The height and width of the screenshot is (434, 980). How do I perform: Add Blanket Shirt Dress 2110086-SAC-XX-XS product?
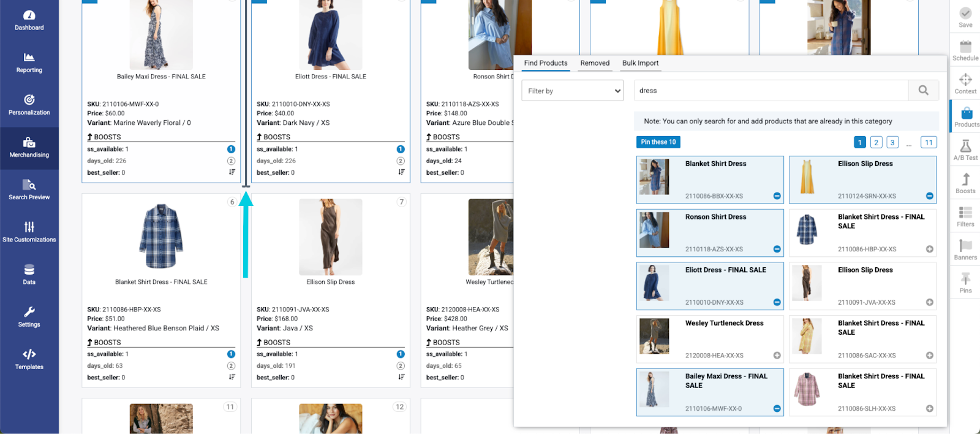[929, 356]
